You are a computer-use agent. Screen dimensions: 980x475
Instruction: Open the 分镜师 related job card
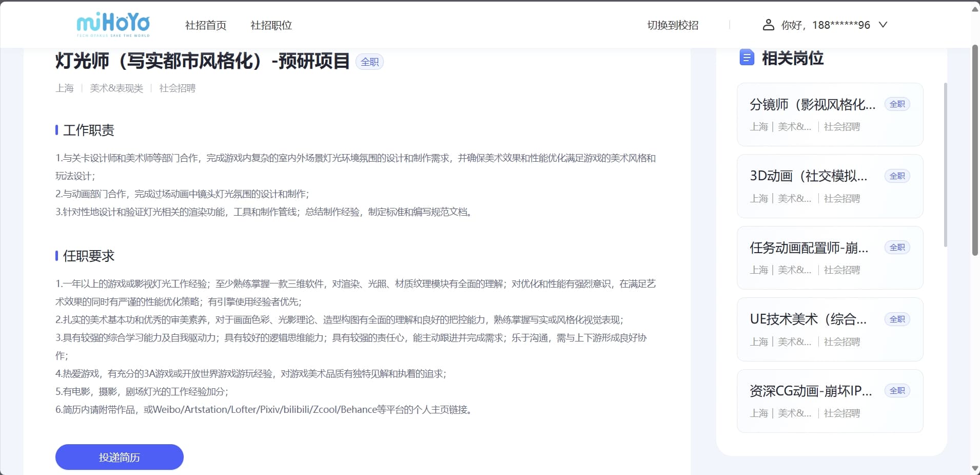[x=812, y=114]
